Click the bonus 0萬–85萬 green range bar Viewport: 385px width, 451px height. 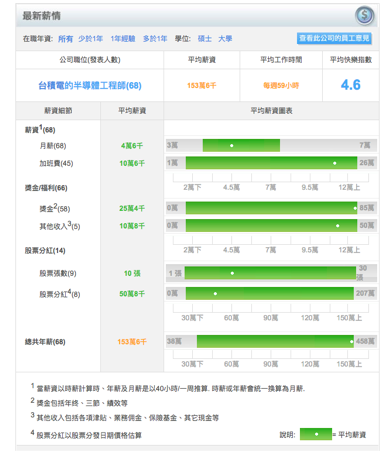pos(271,208)
